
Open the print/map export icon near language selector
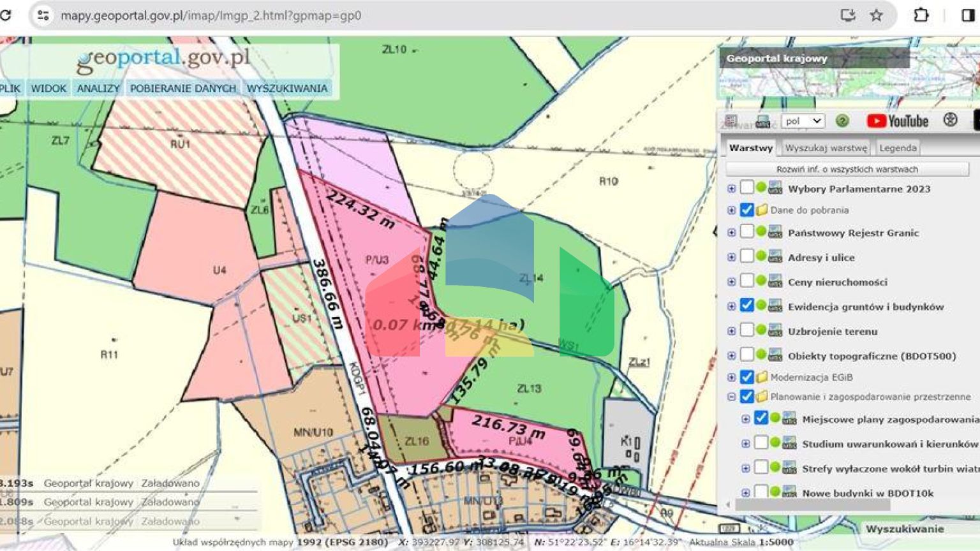763,121
